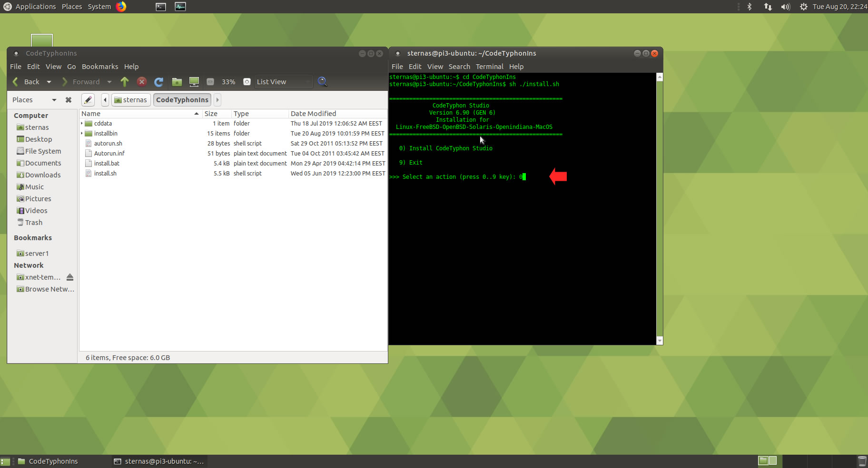Viewport: 868px width, 468px height.
Task: Reload the current folder
Action: coord(159,82)
